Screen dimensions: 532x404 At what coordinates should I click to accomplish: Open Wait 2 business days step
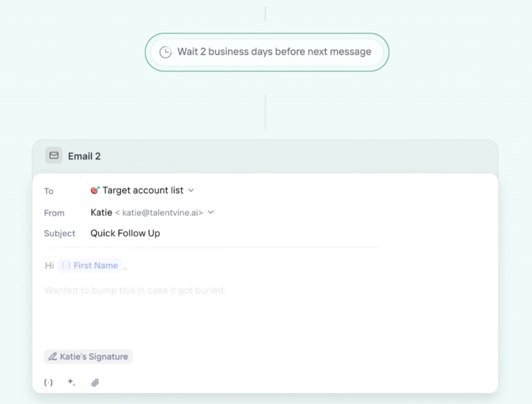274,52
